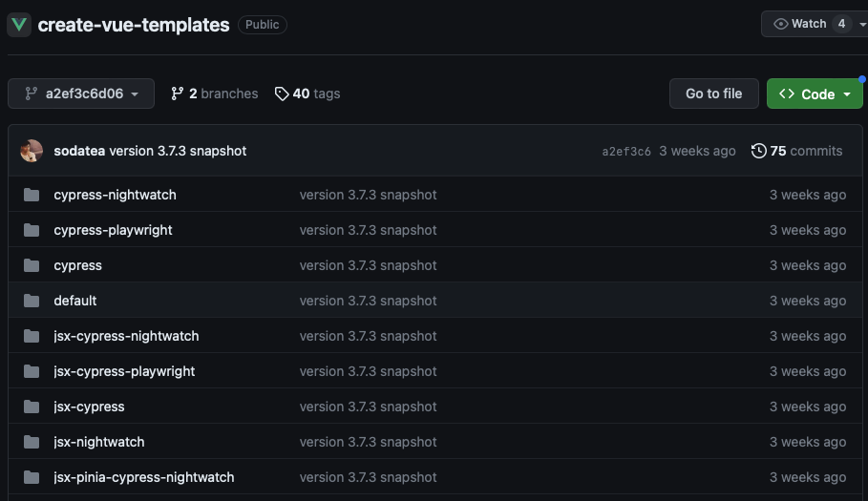Open the jsx-cypress-playwright commit message link
868x501 pixels.
coord(369,371)
